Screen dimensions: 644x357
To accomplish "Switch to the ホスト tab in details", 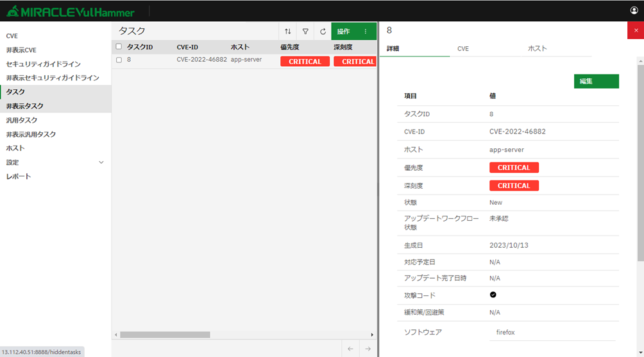I will (537, 49).
